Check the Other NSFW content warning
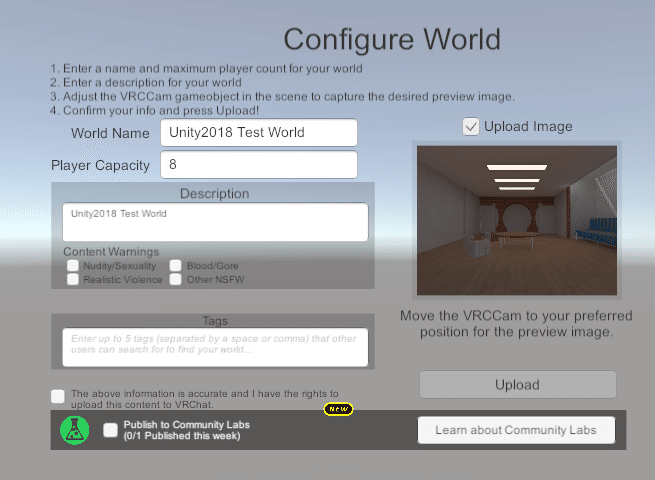The image size is (655, 480). (175, 279)
